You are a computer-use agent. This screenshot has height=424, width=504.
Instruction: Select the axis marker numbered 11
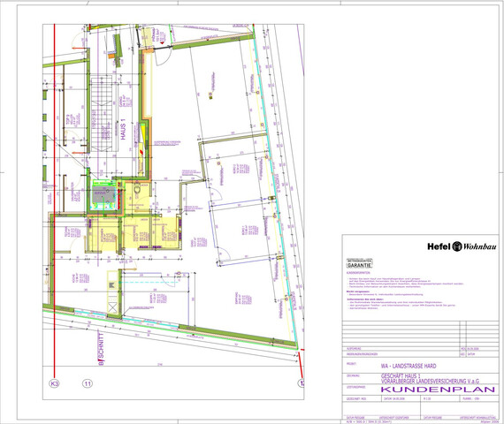click(88, 383)
